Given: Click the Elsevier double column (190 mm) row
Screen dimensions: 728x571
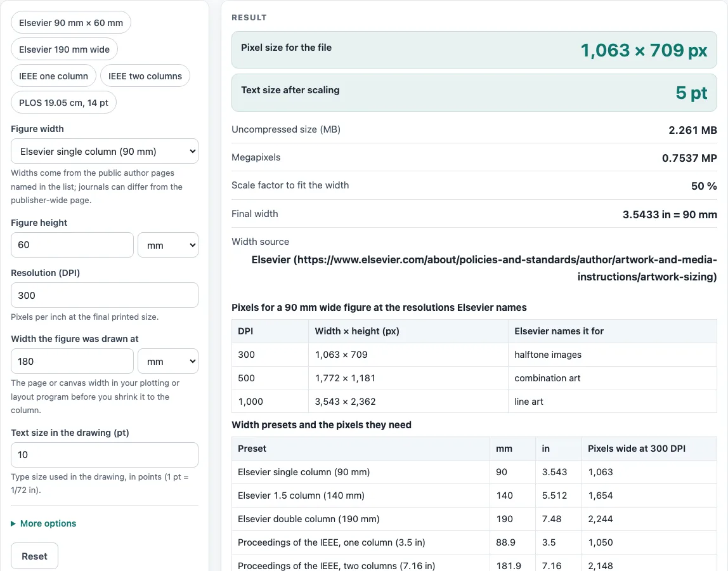Looking at the screenshot, I should coord(474,519).
